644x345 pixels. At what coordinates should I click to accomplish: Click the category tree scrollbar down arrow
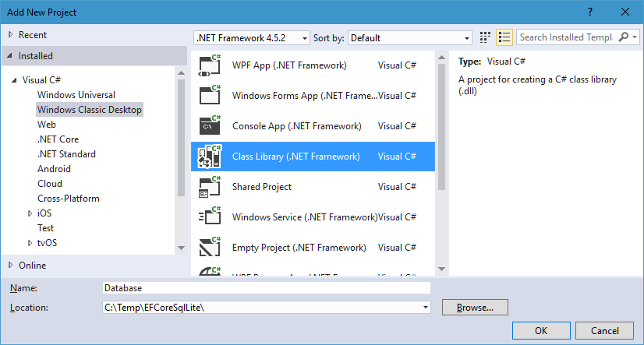click(x=181, y=248)
